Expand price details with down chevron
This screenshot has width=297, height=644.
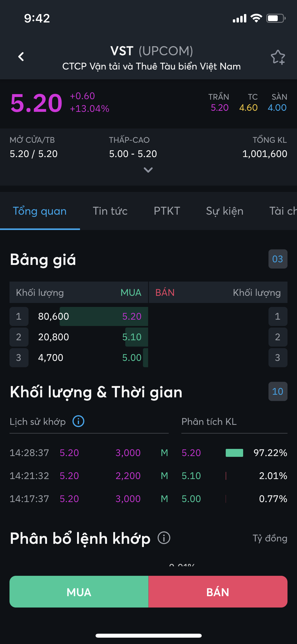[x=148, y=170]
